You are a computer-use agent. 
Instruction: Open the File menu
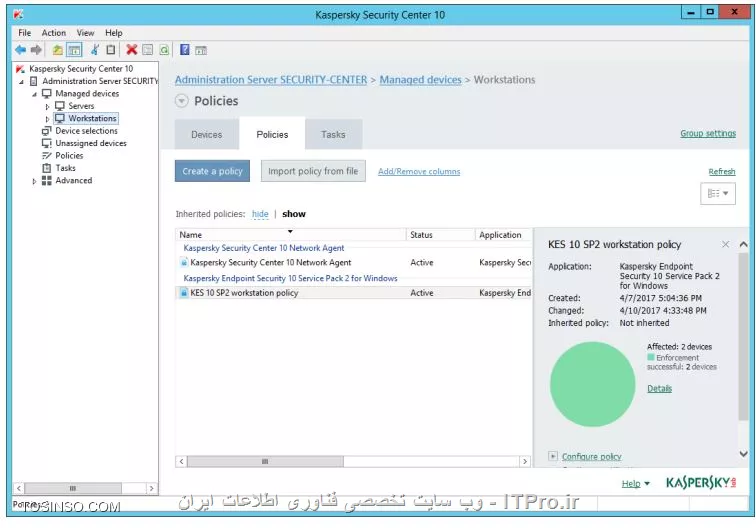[x=25, y=33]
